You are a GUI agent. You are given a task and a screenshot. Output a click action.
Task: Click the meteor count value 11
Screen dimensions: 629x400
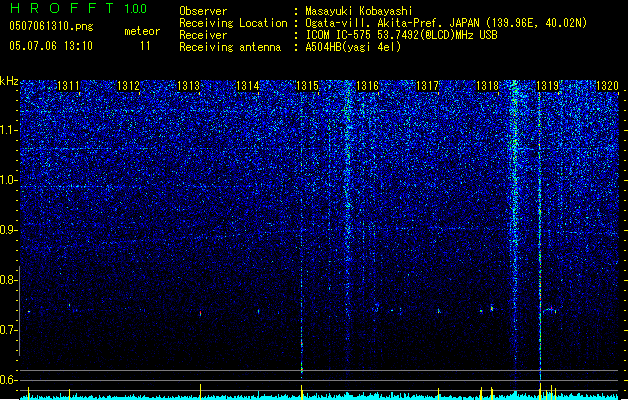pyautogui.click(x=145, y=46)
